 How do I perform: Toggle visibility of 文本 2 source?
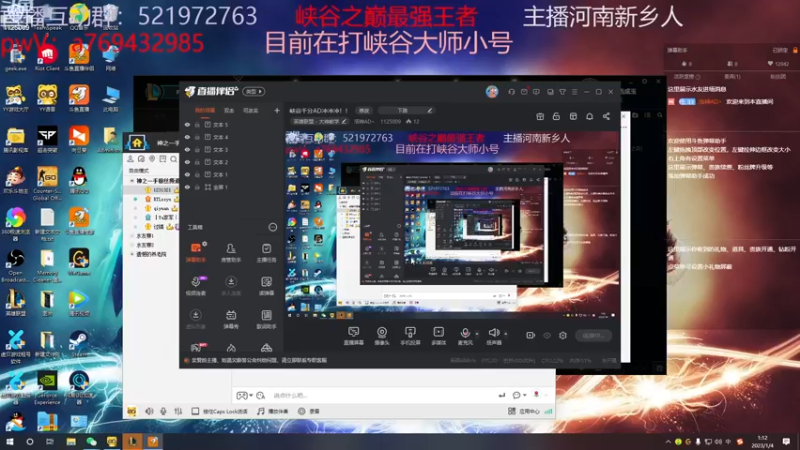pos(187,162)
